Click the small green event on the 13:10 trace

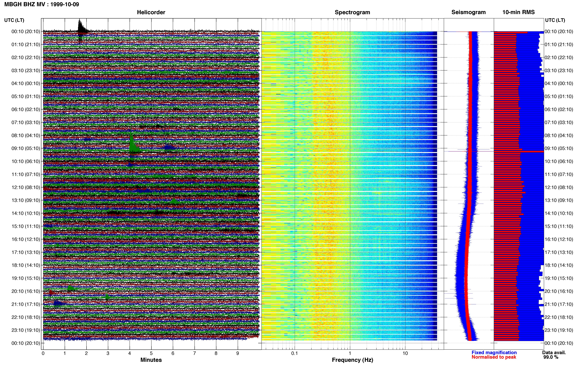click(174, 201)
